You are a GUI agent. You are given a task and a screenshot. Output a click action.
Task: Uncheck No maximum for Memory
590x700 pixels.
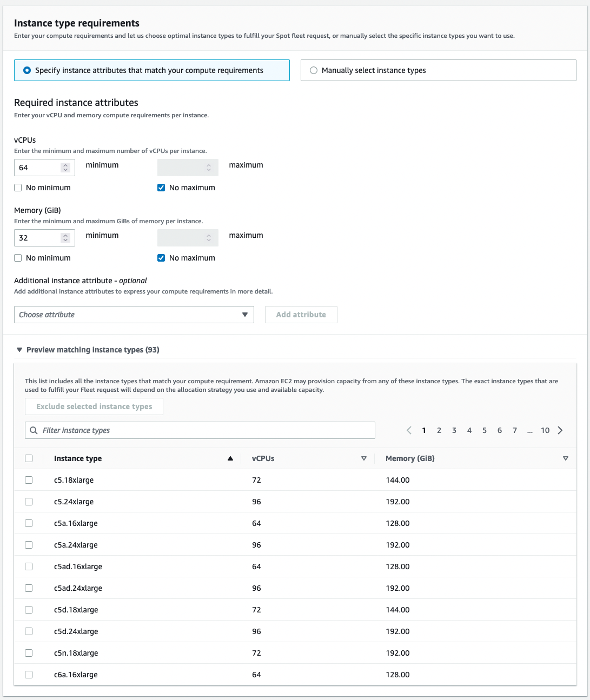(x=161, y=258)
